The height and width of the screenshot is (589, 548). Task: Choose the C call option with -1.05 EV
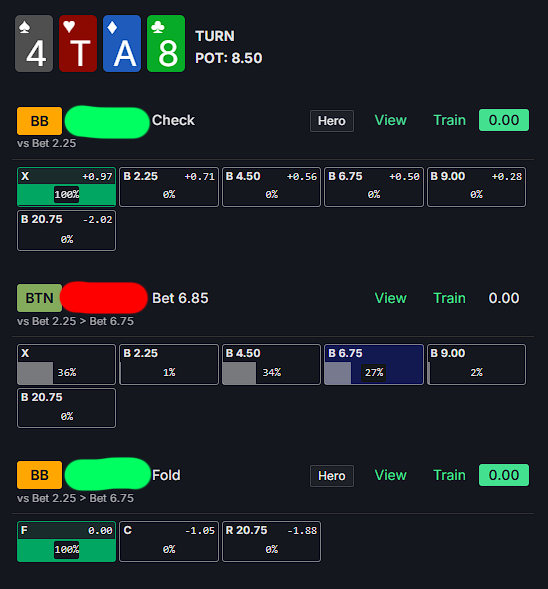[x=169, y=541]
